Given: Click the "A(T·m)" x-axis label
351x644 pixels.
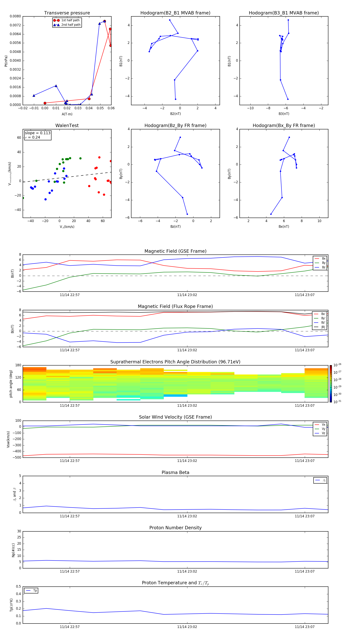Looking at the screenshot, I should 67,114.
